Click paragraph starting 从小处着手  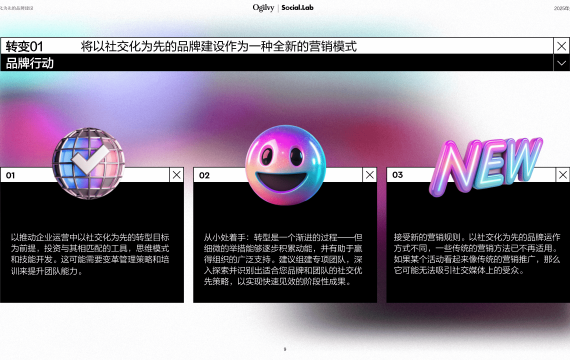(x=283, y=259)
